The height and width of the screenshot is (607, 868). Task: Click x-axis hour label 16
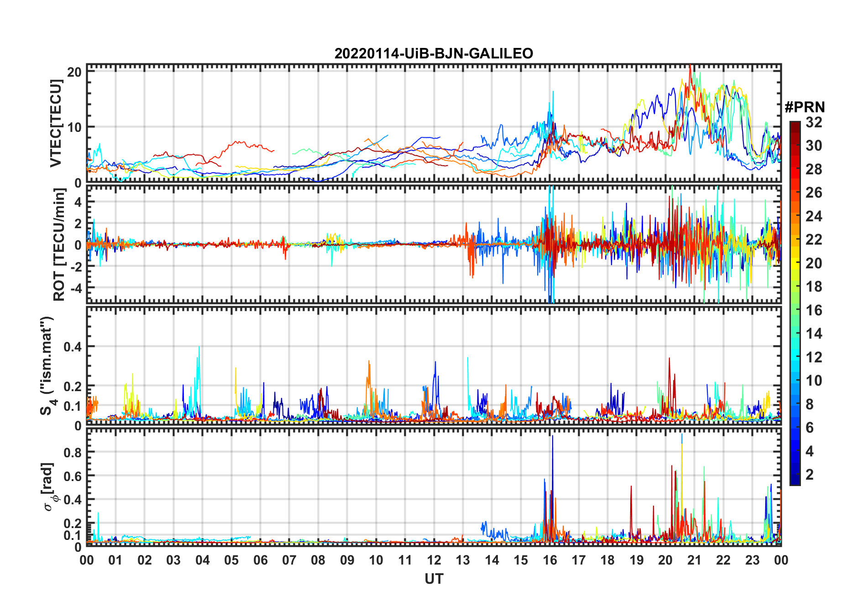550,560
